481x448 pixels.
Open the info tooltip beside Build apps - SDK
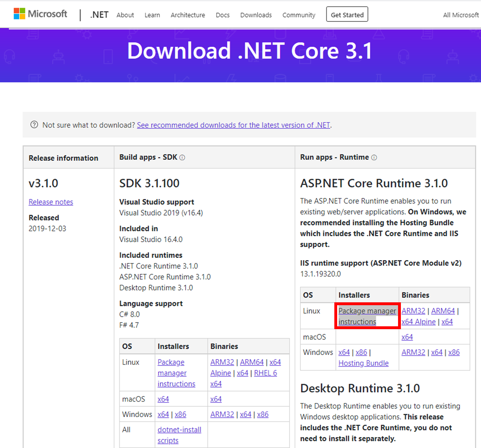(183, 157)
